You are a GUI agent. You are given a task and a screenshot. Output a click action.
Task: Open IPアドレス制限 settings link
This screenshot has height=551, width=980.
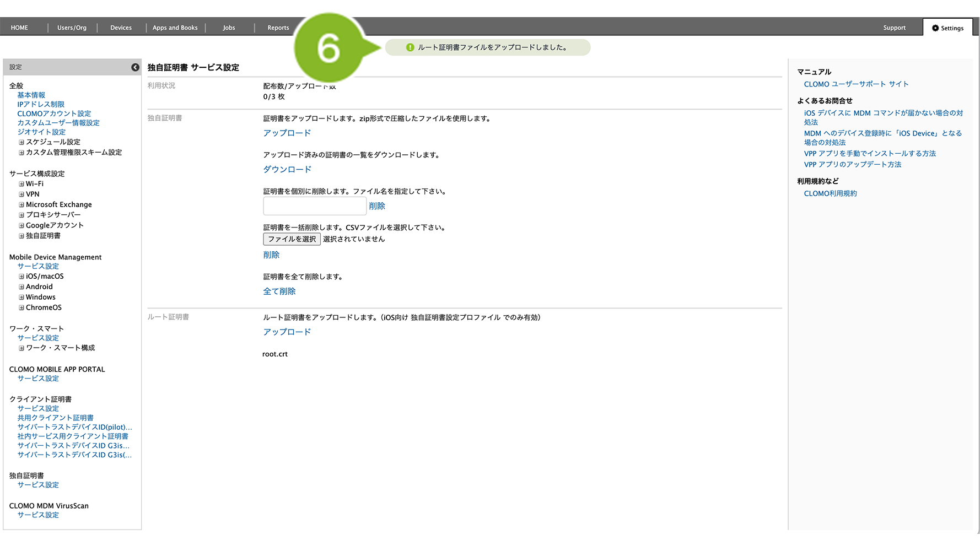41,105
